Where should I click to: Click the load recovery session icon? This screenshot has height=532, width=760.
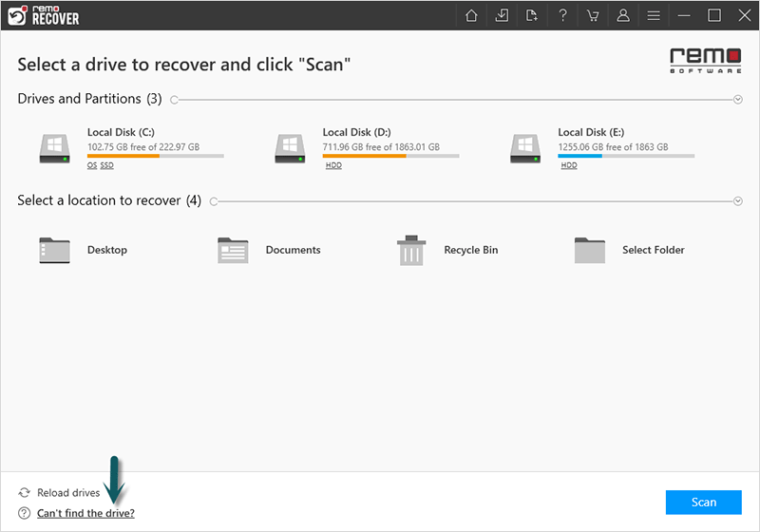pos(502,15)
